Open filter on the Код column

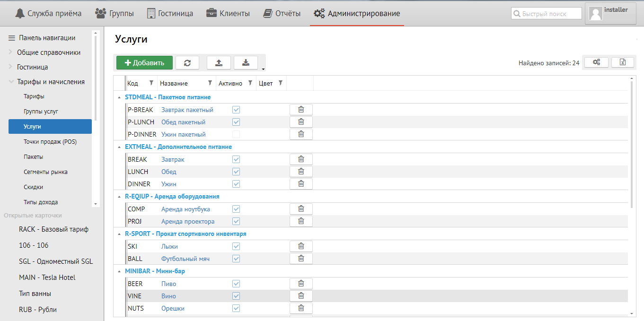click(151, 83)
